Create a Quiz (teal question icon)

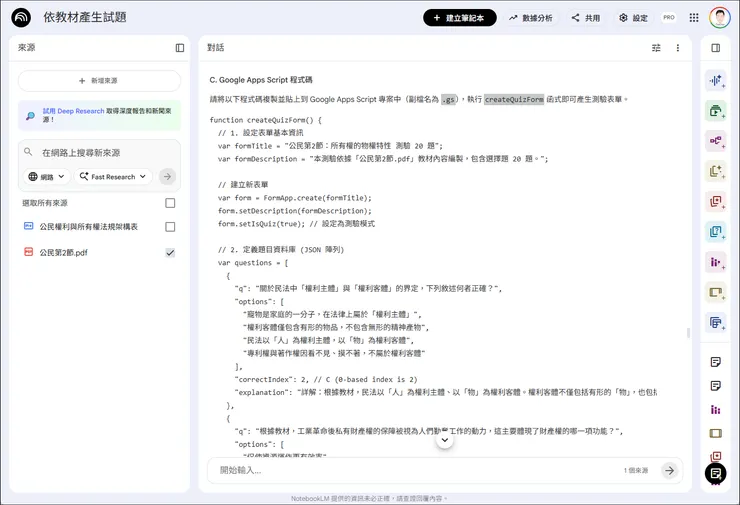point(715,232)
